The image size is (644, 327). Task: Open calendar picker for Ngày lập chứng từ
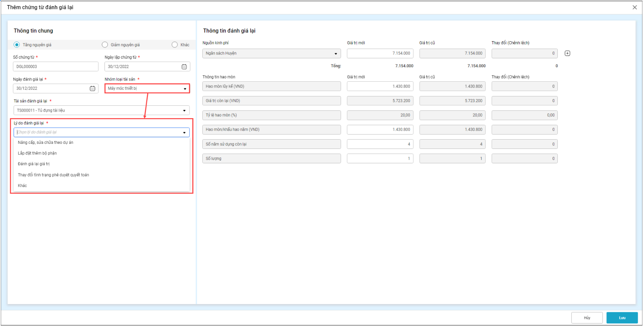[184, 67]
